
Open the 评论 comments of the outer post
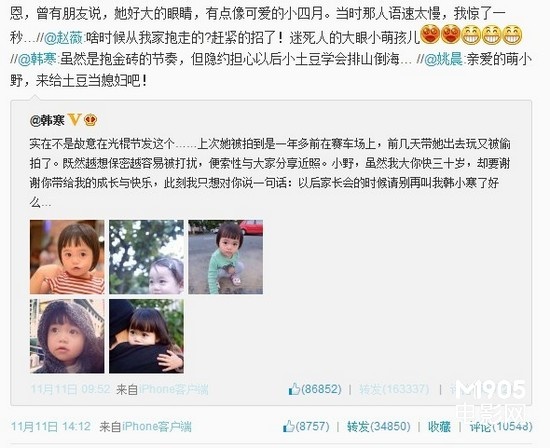[501, 426]
